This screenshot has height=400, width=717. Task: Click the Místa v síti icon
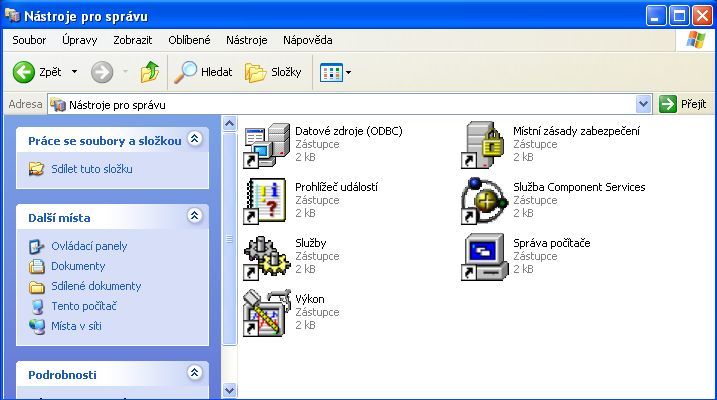tap(37, 326)
